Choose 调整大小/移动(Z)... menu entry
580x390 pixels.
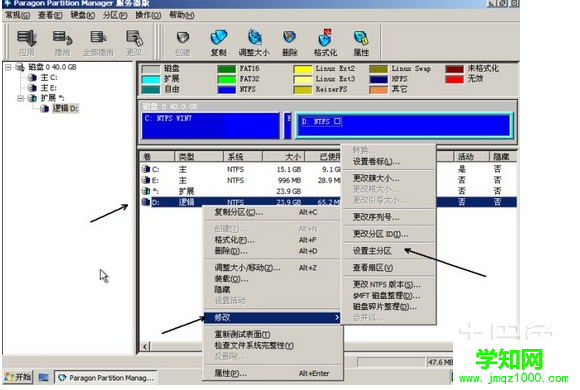(272, 268)
